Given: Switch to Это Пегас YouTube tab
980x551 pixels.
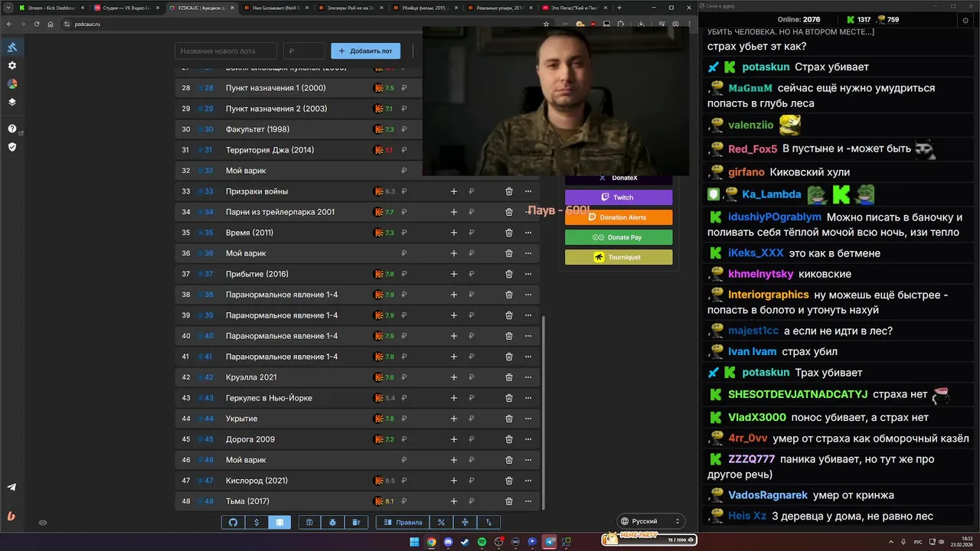Looking at the screenshot, I should pyautogui.click(x=574, y=8).
